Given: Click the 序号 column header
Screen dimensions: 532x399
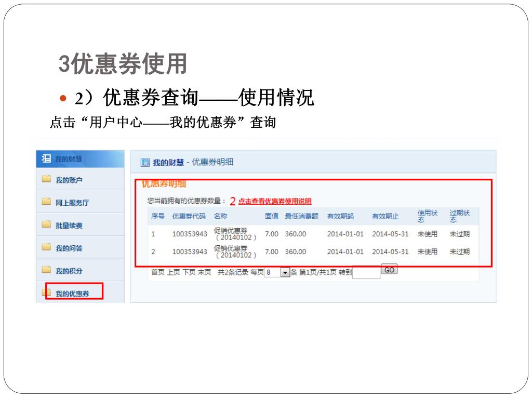Looking at the screenshot, I should coord(158,216).
